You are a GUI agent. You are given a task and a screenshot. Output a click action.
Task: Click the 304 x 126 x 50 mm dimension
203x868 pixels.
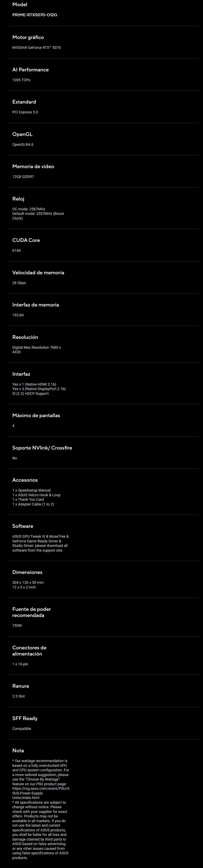click(28, 583)
